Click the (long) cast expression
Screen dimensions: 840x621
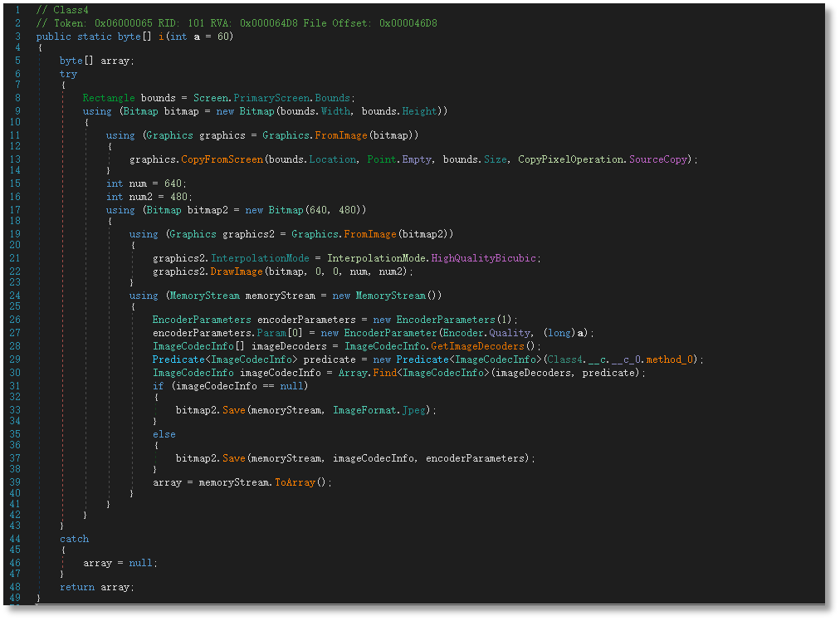tap(559, 333)
